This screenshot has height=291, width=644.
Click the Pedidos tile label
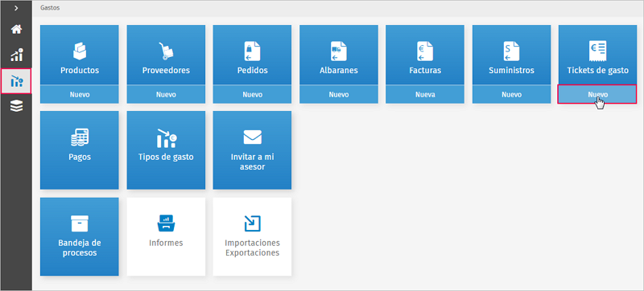click(252, 71)
